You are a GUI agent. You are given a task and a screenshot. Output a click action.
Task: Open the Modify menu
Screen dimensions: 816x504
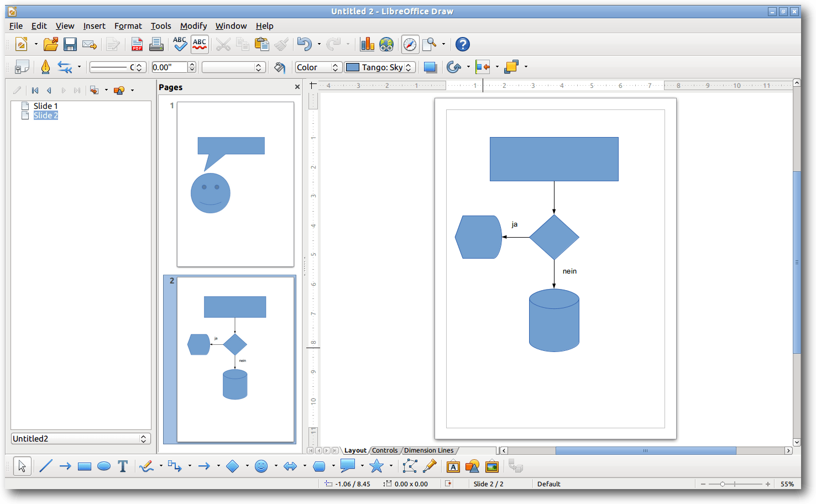193,26
